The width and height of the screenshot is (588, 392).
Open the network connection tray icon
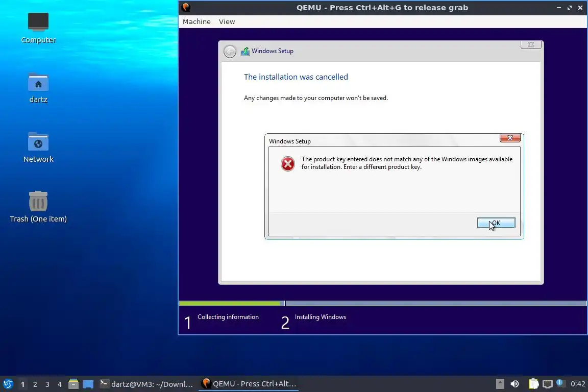click(548, 384)
